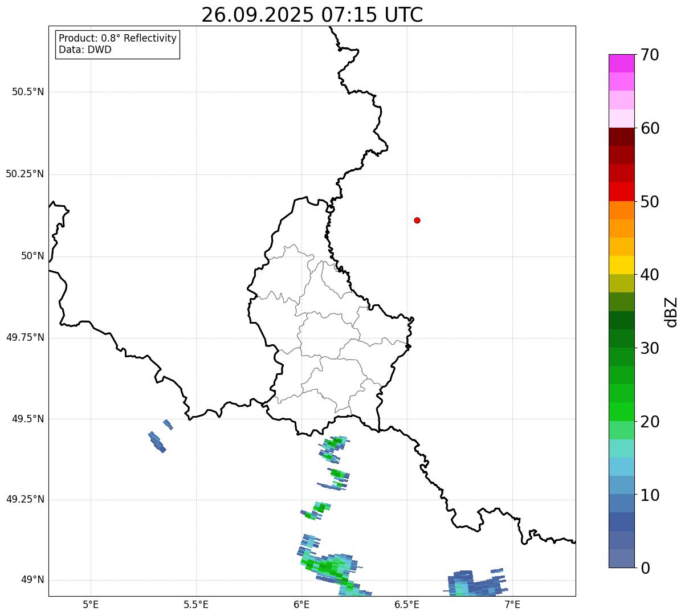Click the blue radar echo near 6.8°E, 49°N

point(476,582)
